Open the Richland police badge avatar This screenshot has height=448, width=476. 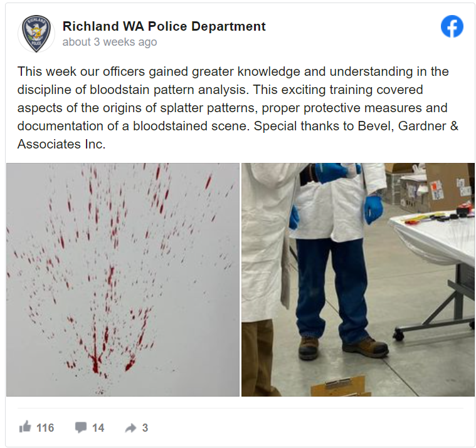point(36,33)
